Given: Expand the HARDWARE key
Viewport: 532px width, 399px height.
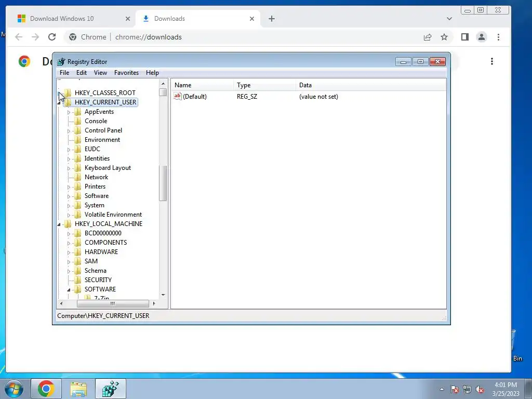Looking at the screenshot, I should [69, 252].
